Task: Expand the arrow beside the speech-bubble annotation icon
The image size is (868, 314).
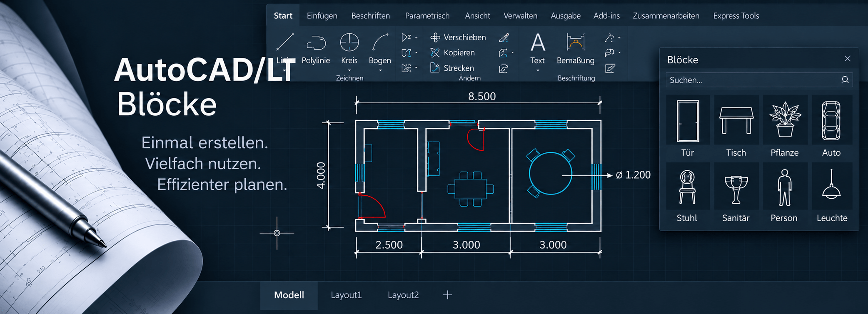Action: (x=619, y=53)
